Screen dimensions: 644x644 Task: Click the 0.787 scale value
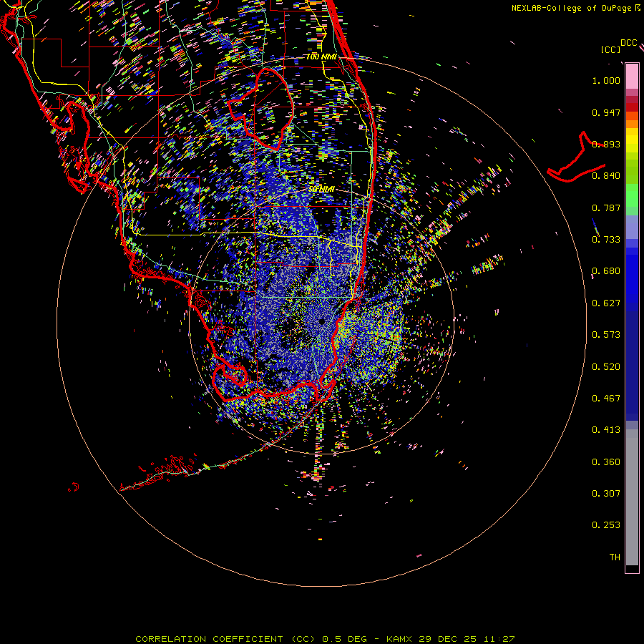(606, 208)
